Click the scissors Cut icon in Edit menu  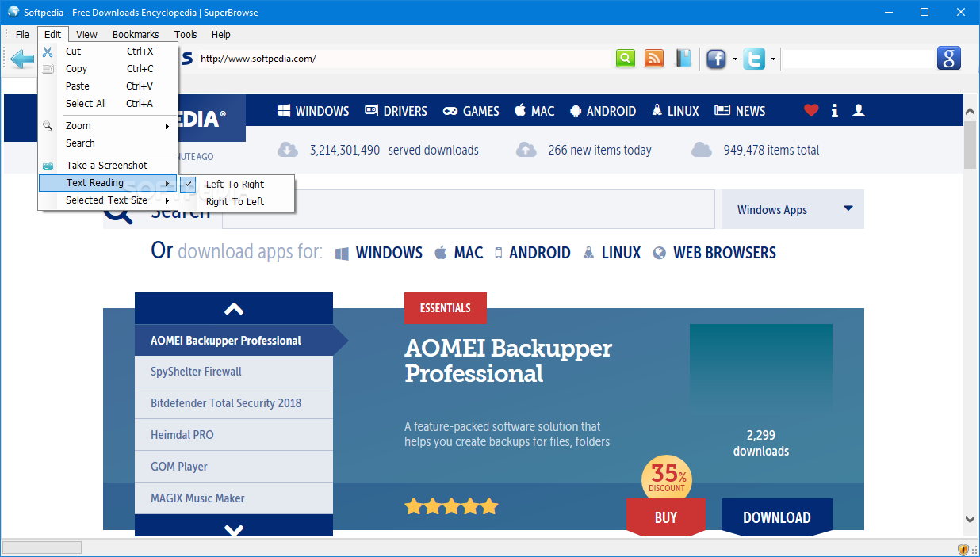pos(48,52)
